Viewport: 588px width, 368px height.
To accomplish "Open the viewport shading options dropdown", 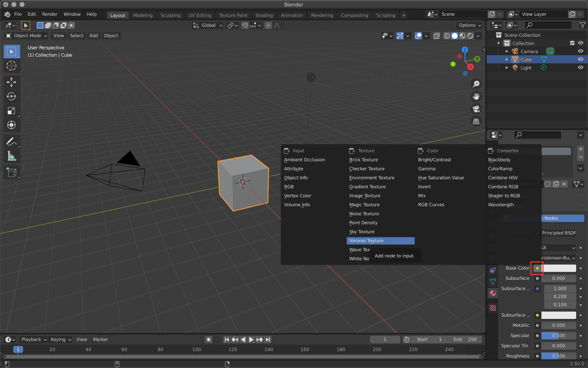I will point(478,36).
